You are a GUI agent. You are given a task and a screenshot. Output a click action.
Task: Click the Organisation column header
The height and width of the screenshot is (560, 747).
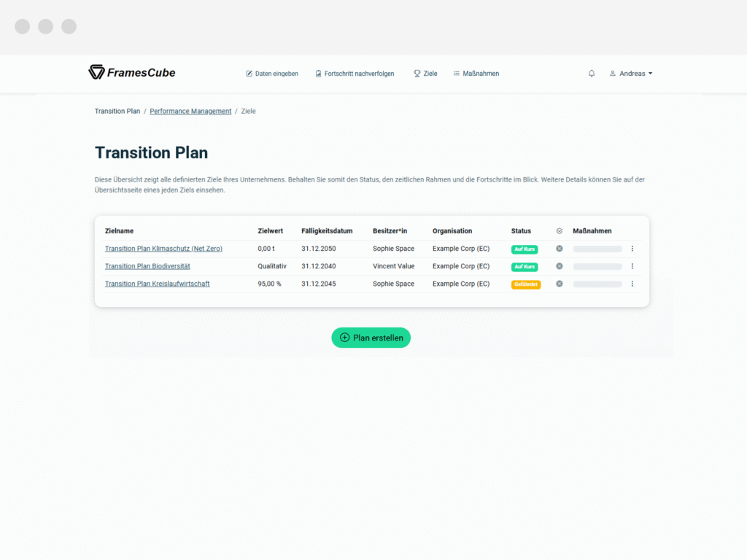coord(452,231)
